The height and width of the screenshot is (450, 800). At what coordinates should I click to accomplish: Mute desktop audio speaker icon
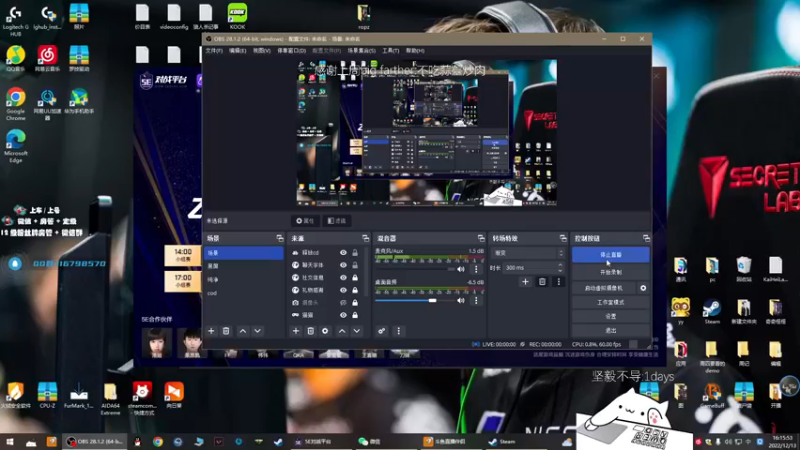coord(461,301)
